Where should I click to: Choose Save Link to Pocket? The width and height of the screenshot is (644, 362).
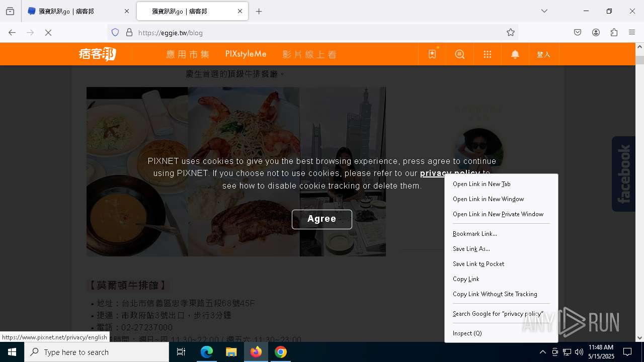point(502,264)
